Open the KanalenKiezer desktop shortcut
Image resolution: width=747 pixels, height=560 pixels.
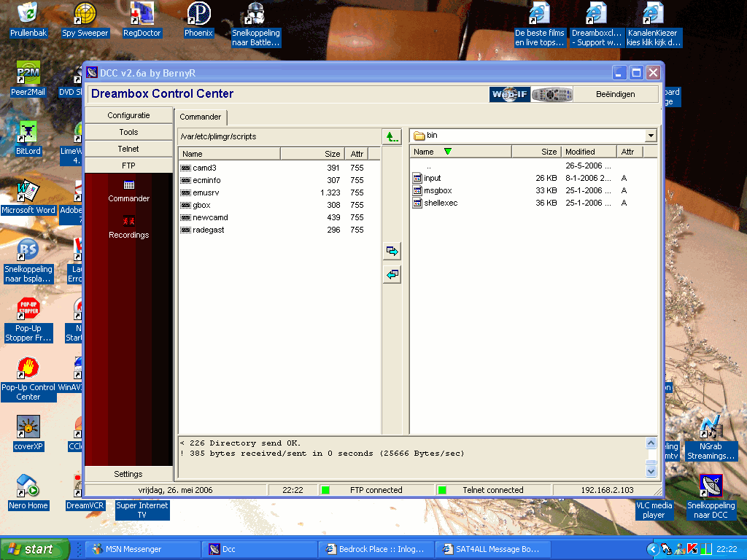point(653,25)
